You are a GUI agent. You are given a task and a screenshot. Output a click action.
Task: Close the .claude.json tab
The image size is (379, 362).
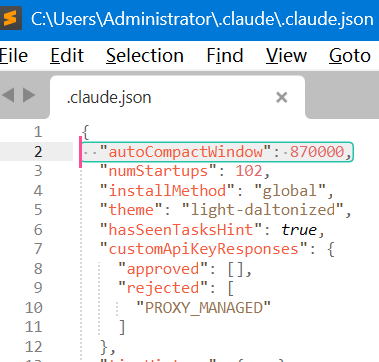(x=282, y=97)
